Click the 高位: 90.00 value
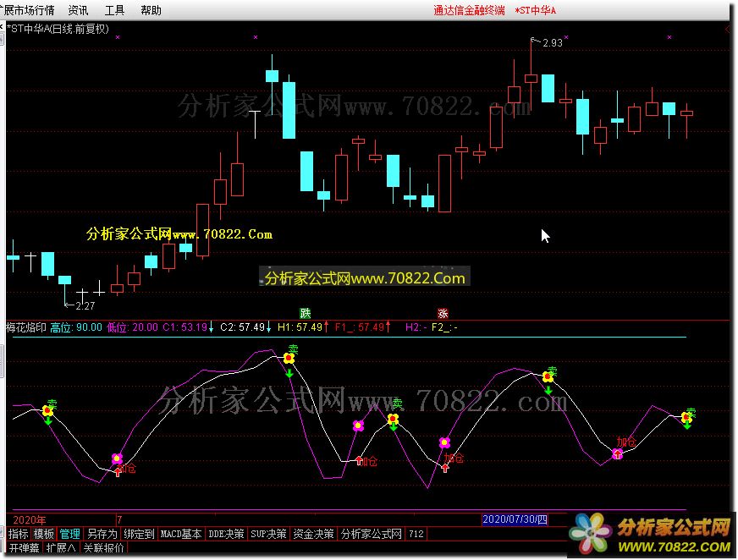Image resolution: width=738 pixels, height=560 pixels. click(76, 327)
